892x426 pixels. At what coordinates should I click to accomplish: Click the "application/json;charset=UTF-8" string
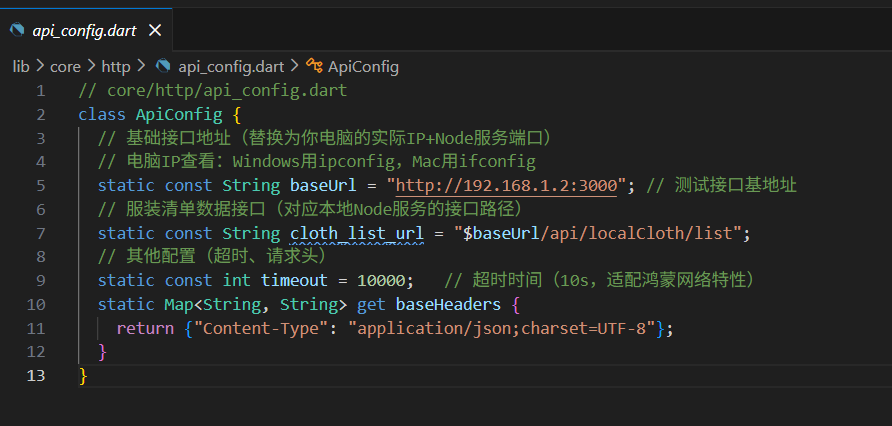tap(501, 329)
